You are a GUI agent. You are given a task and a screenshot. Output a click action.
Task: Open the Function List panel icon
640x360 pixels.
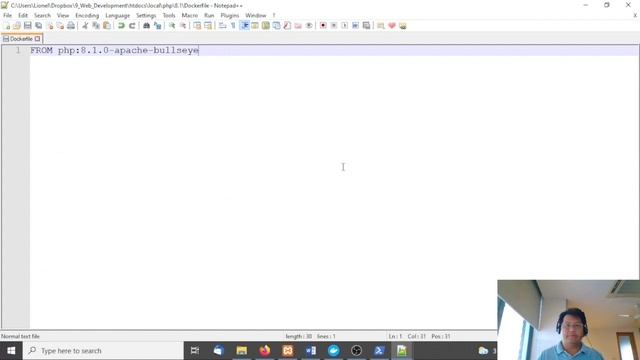click(x=287, y=26)
